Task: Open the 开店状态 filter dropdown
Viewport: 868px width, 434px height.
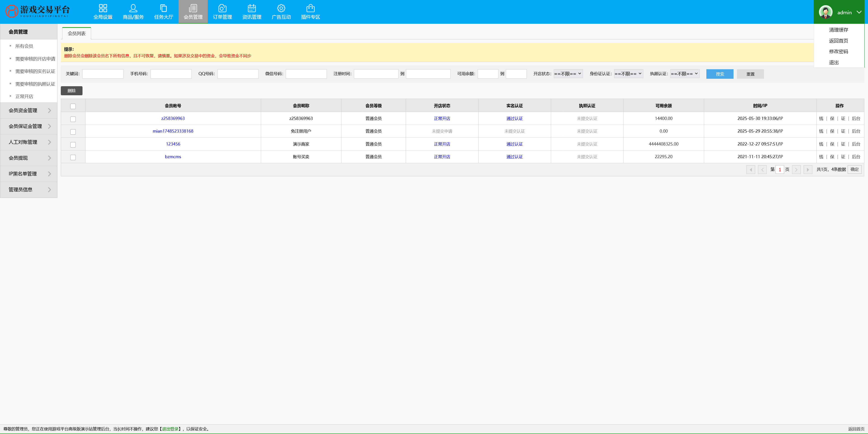Action: tap(568, 74)
